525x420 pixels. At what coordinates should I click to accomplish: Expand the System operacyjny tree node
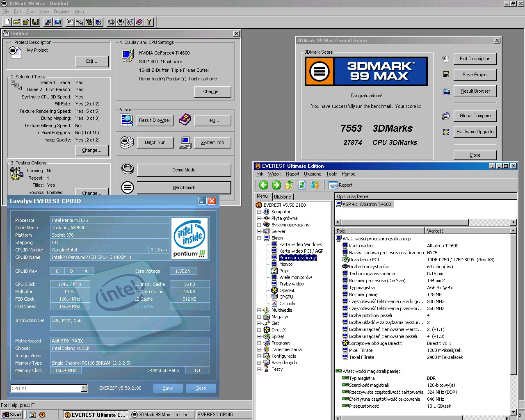(259, 225)
